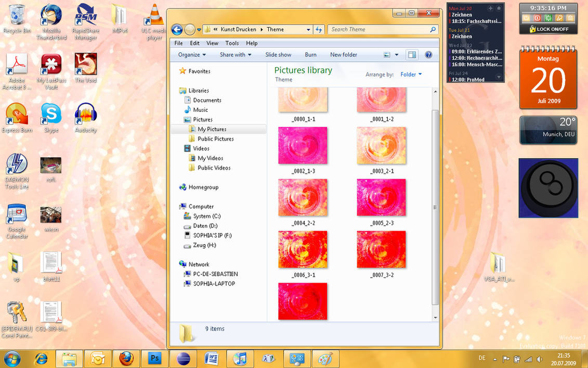Click the DE language indicator
This screenshot has height=368, width=588.
tap(482, 358)
